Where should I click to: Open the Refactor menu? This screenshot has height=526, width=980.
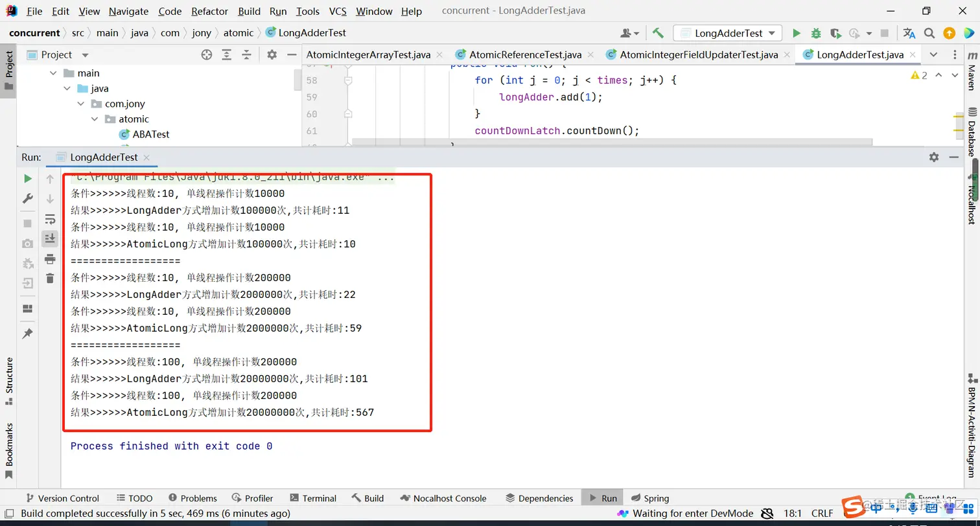tap(209, 11)
